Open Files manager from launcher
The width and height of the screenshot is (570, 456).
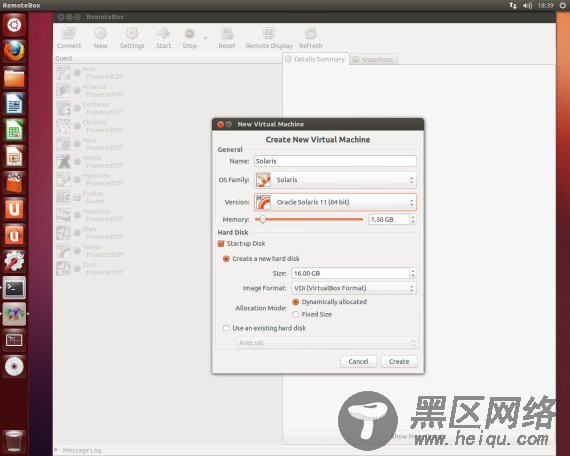[14, 77]
